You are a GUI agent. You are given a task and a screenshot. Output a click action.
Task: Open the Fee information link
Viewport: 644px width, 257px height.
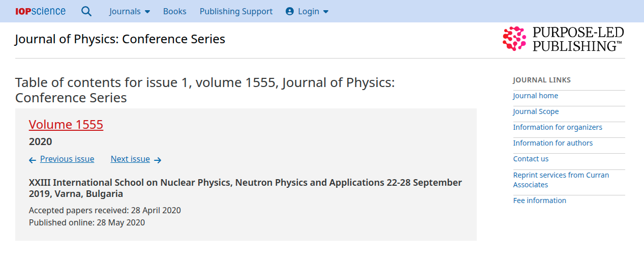pyautogui.click(x=539, y=201)
